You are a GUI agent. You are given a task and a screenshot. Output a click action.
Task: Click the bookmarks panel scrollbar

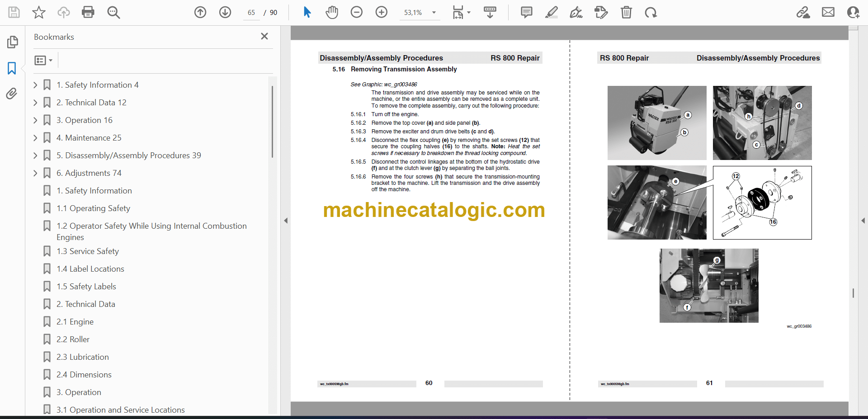(272, 122)
